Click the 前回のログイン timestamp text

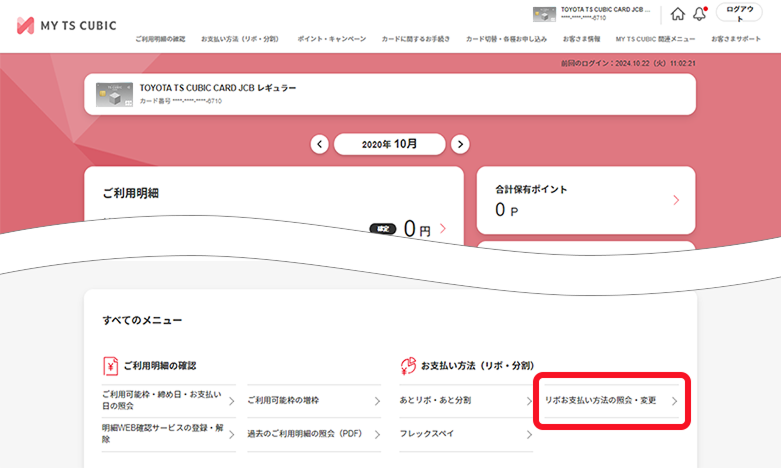click(x=628, y=63)
